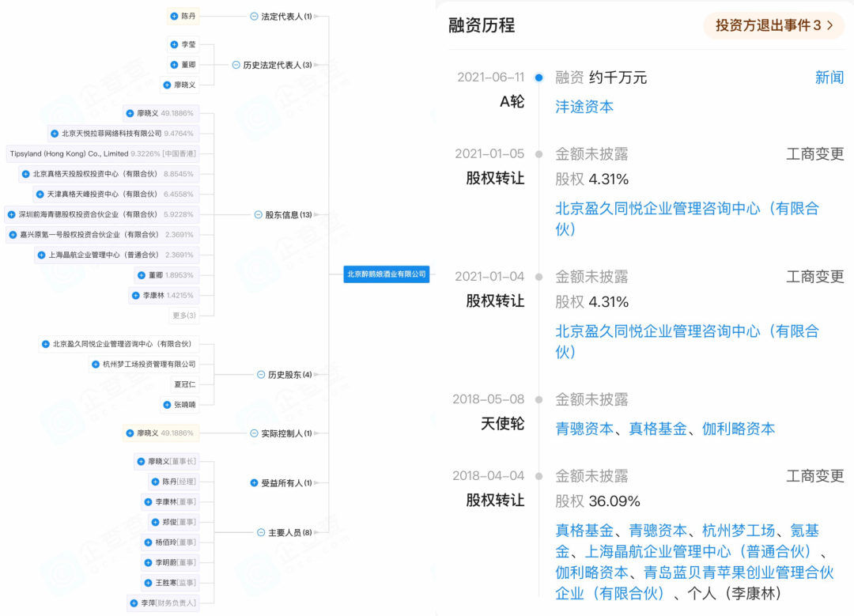Expand plus icon of 北京天悦拉菲网络科技有限公司
This screenshot has height=616, width=854.
[x=55, y=134]
